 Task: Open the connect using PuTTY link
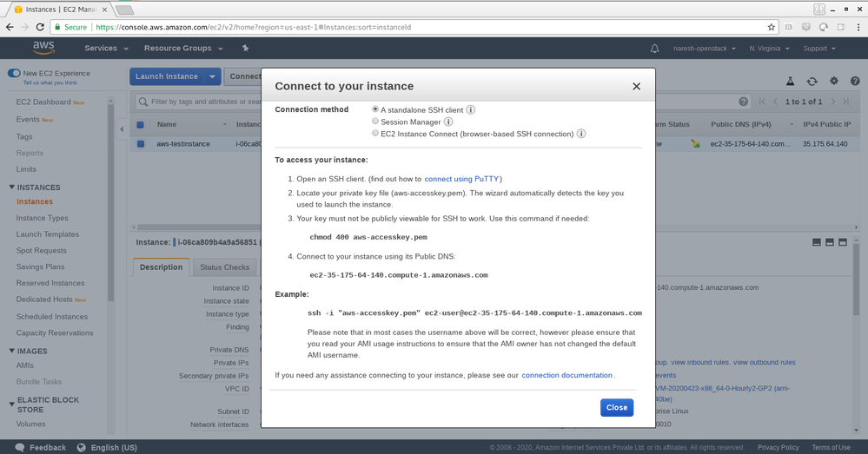point(461,179)
